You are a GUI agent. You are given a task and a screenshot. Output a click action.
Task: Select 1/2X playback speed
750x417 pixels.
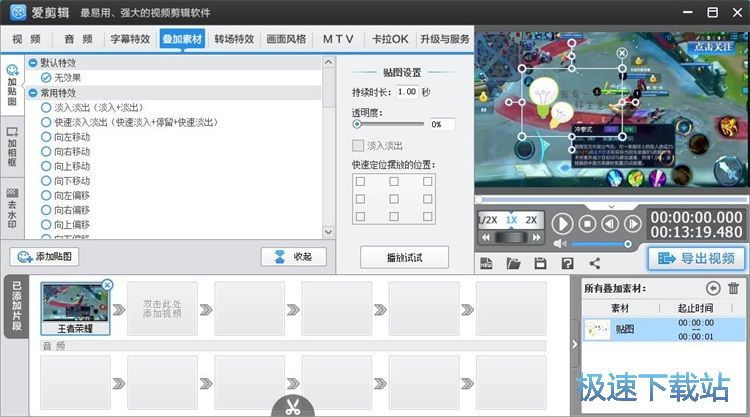488,220
